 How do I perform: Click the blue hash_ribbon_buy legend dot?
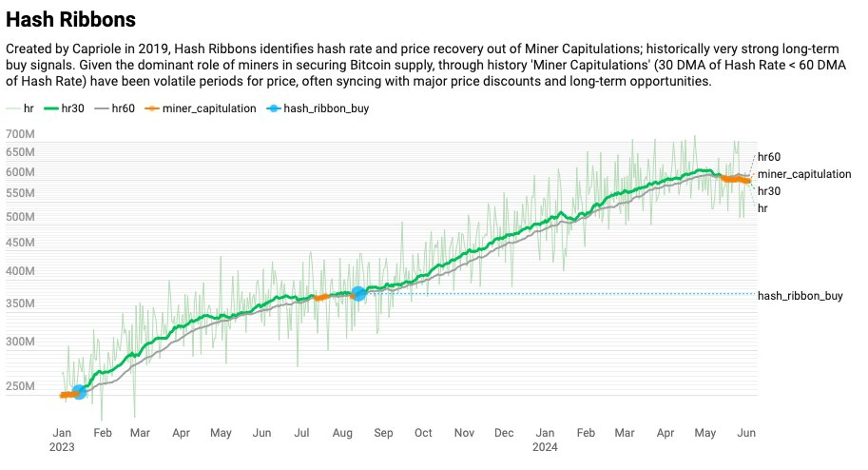click(274, 108)
